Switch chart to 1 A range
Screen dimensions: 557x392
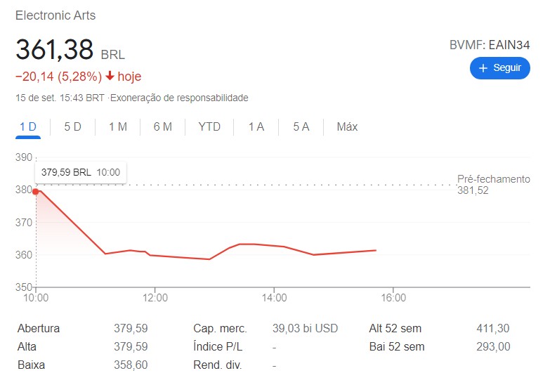click(256, 127)
